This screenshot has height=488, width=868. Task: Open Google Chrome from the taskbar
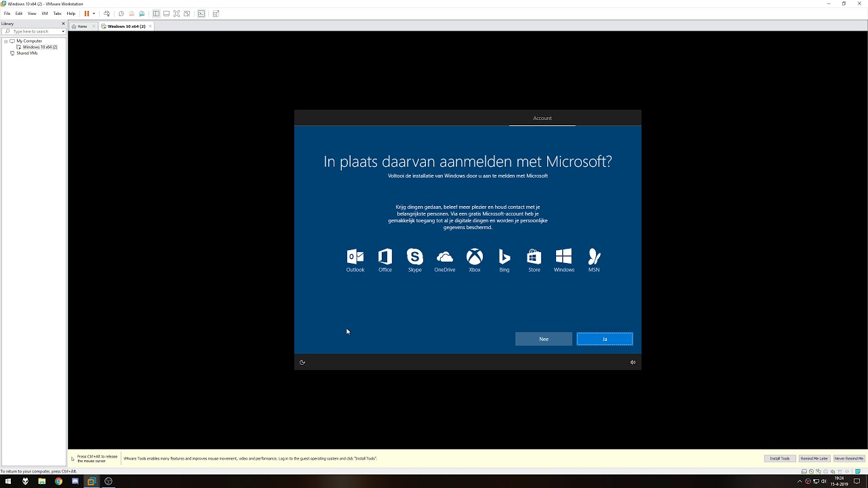point(58,481)
